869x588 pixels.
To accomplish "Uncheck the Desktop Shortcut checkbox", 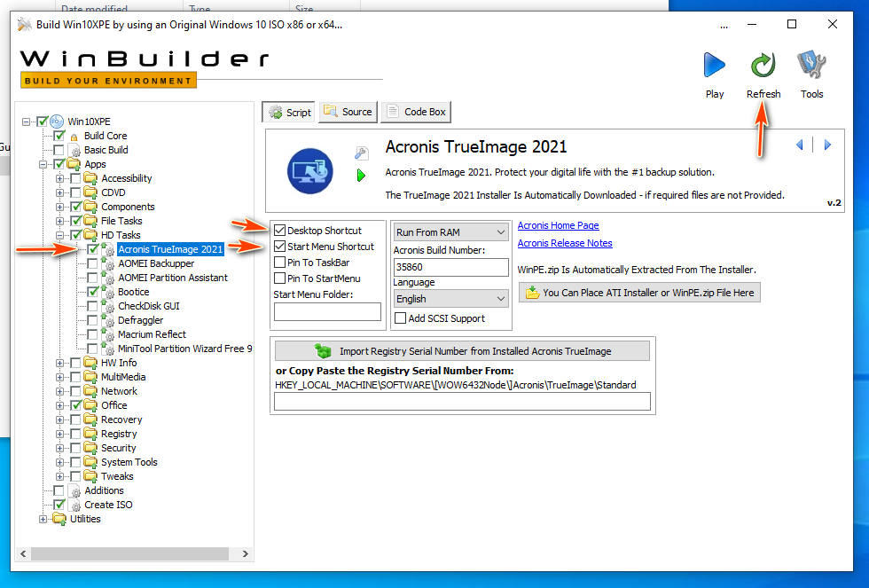I will (x=280, y=231).
